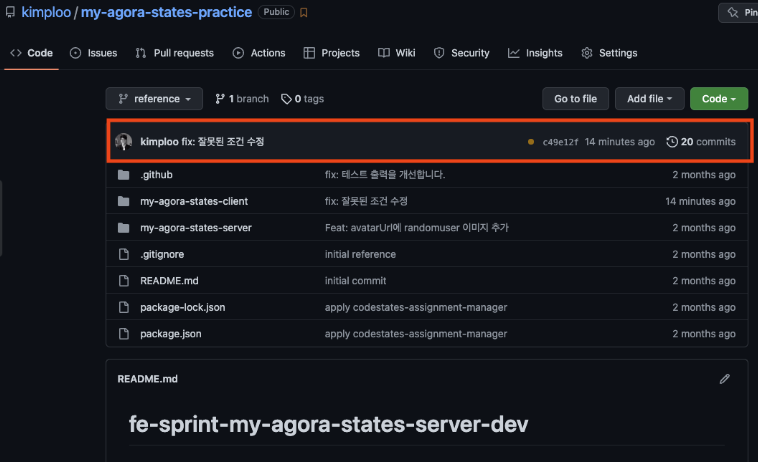Open commit hash c49e12f
The image size is (758, 462).
tap(560, 142)
